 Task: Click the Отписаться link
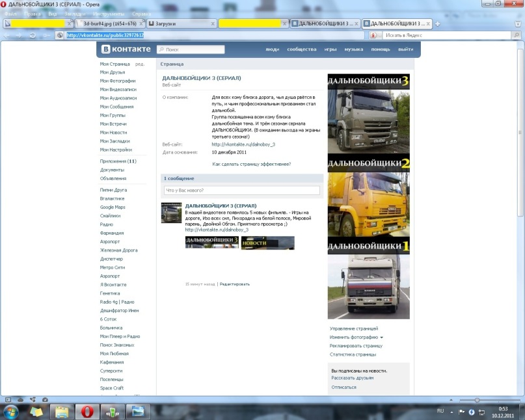(x=343, y=387)
